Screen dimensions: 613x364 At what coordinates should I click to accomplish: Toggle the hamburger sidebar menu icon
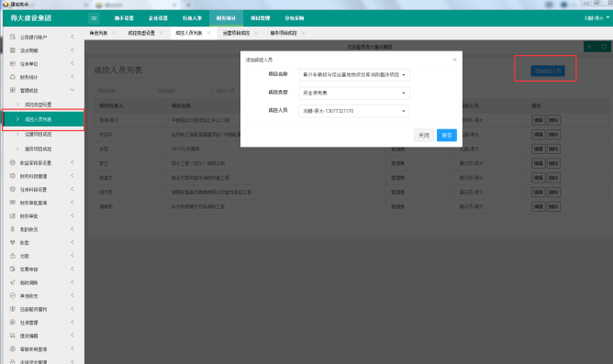pyautogui.click(x=94, y=18)
